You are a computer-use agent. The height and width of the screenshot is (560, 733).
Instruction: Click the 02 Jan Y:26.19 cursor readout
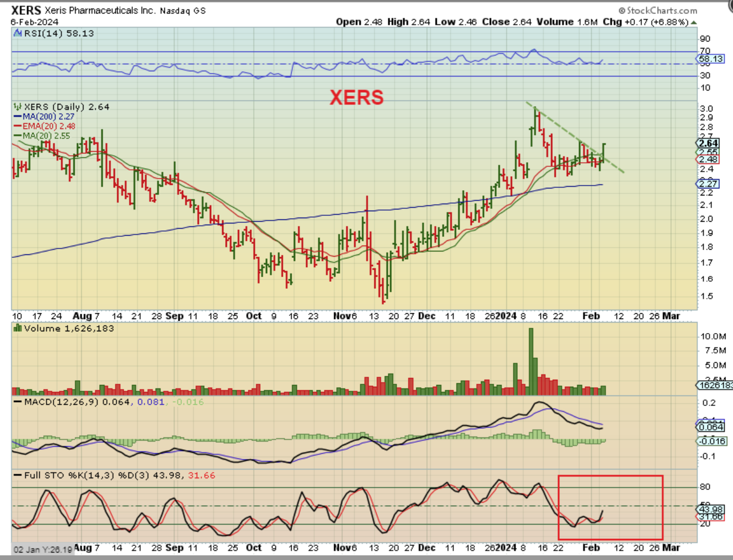43,549
